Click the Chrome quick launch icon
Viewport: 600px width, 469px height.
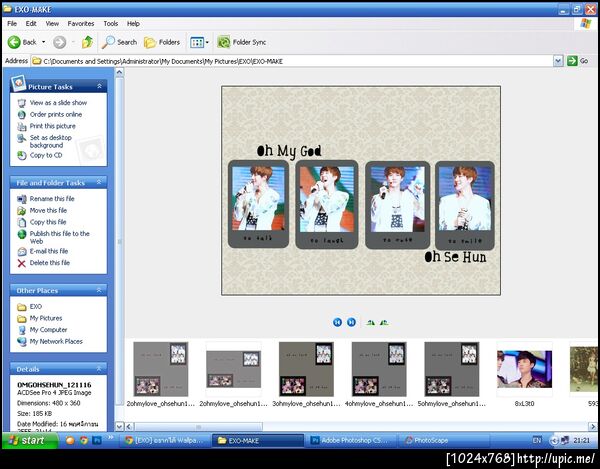pyautogui.click(x=83, y=441)
